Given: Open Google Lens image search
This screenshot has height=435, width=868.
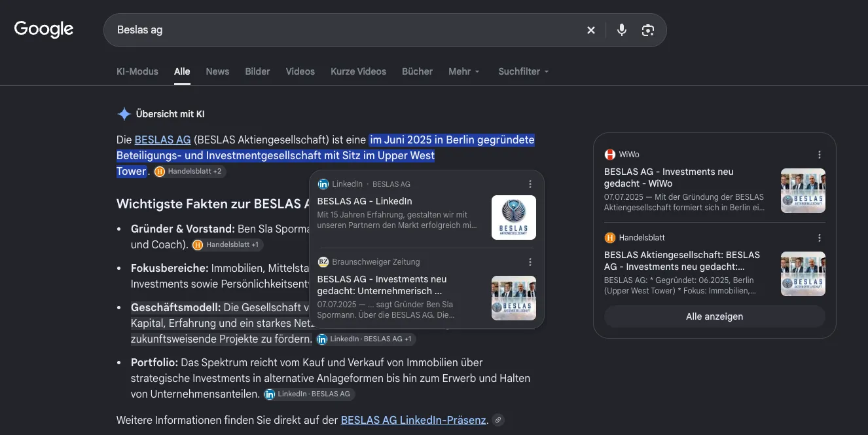Looking at the screenshot, I should click(x=648, y=30).
